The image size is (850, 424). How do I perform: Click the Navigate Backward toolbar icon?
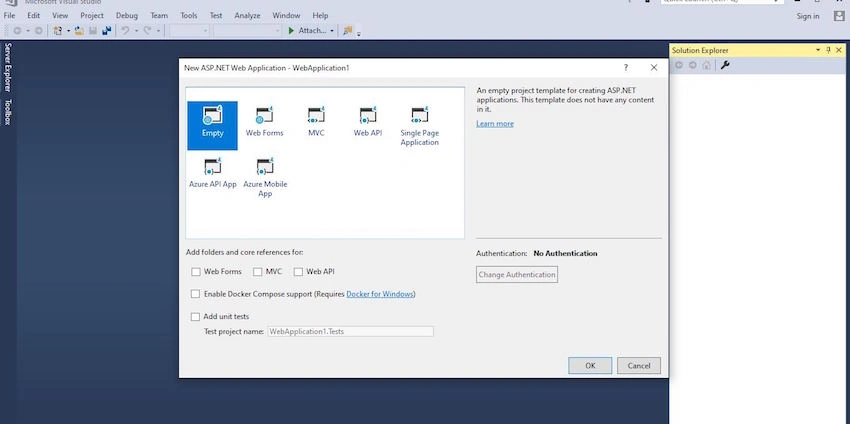coord(17,31)
